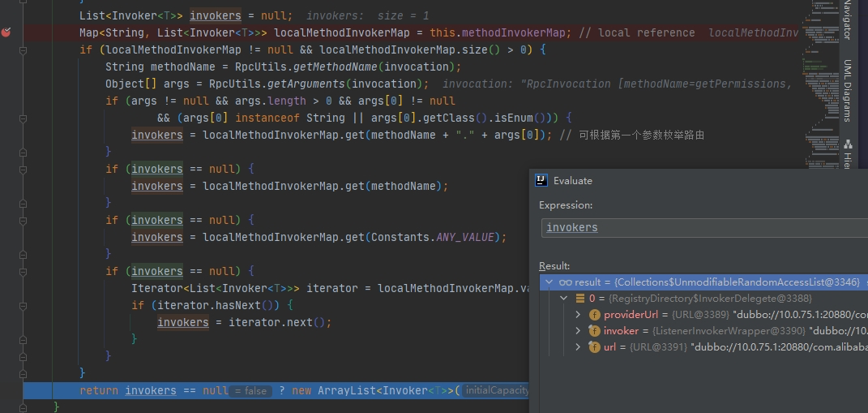Click the initialCapacity parameter hint

496,391
